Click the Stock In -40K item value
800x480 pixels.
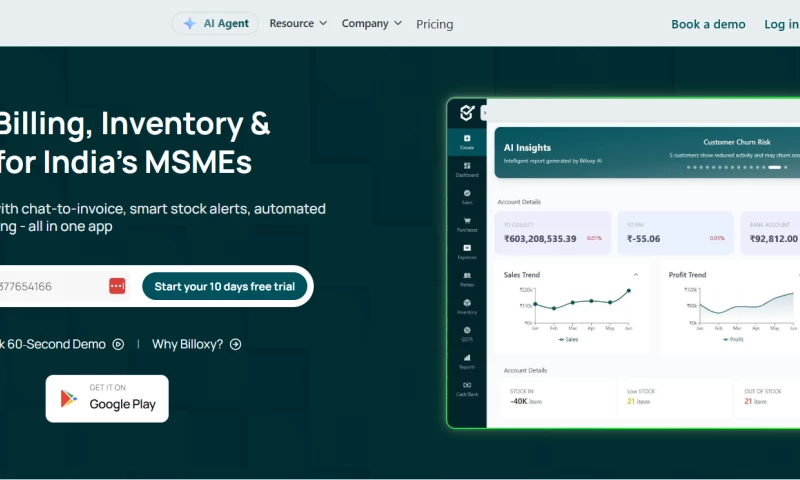pyautogui.click(x=526, y=401)
